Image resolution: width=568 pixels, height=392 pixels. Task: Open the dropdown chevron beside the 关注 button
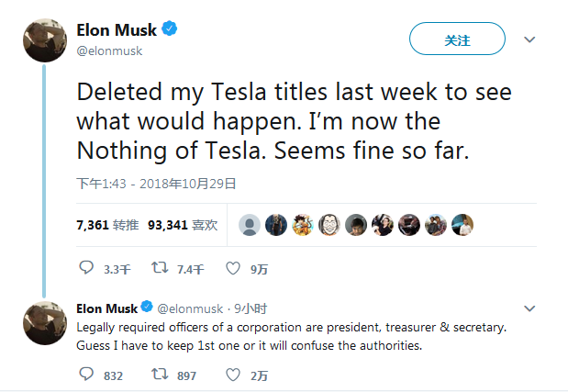click(529, 39)
